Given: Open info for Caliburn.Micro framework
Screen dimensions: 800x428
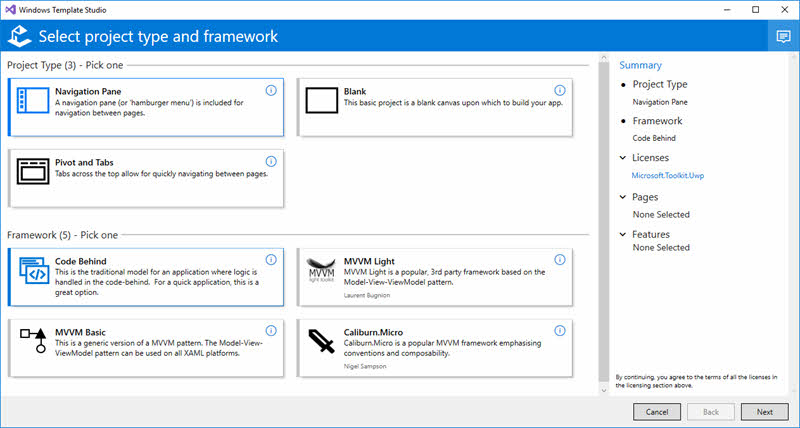Looking at the screenshot, I should [560, 331].
